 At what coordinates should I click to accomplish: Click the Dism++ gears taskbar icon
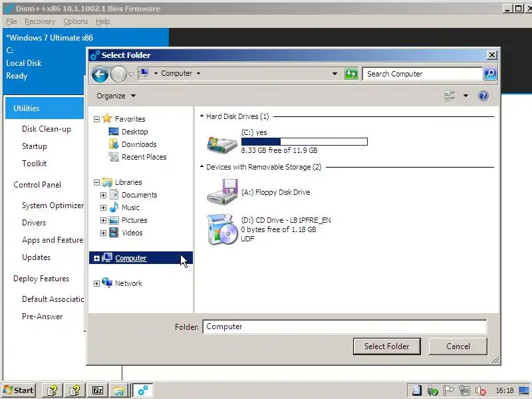pos(143,391)
